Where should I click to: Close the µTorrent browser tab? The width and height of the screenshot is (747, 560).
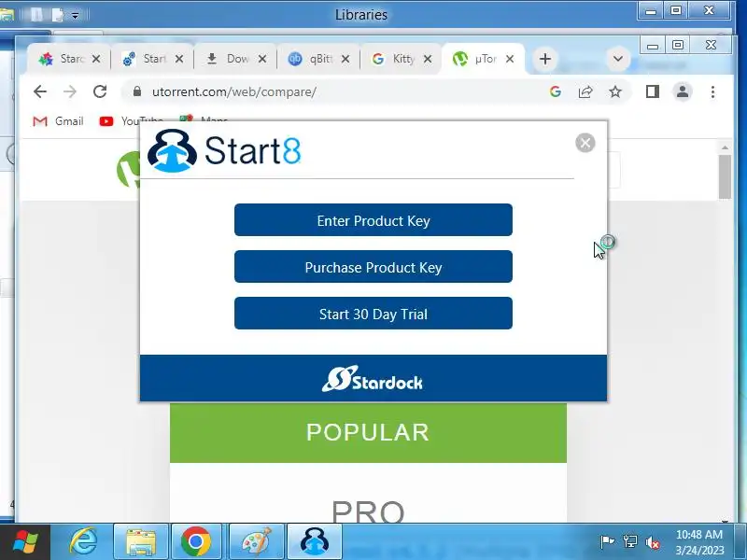(510, 59)
